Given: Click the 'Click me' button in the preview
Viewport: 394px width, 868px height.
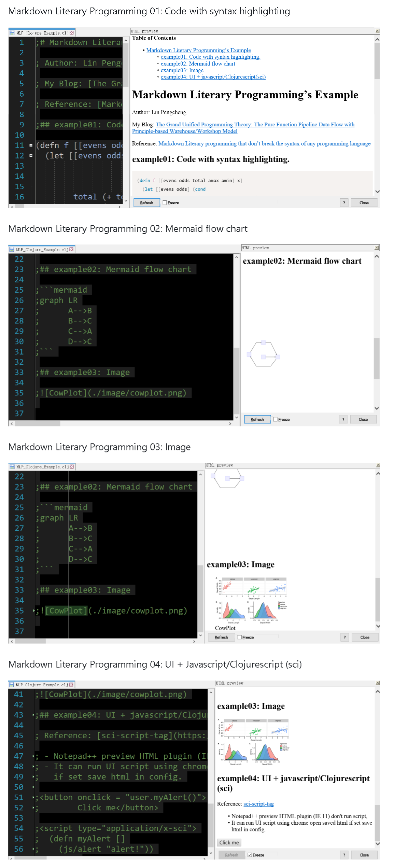Looking at the screenshot, I should click(x=229, y=842).
